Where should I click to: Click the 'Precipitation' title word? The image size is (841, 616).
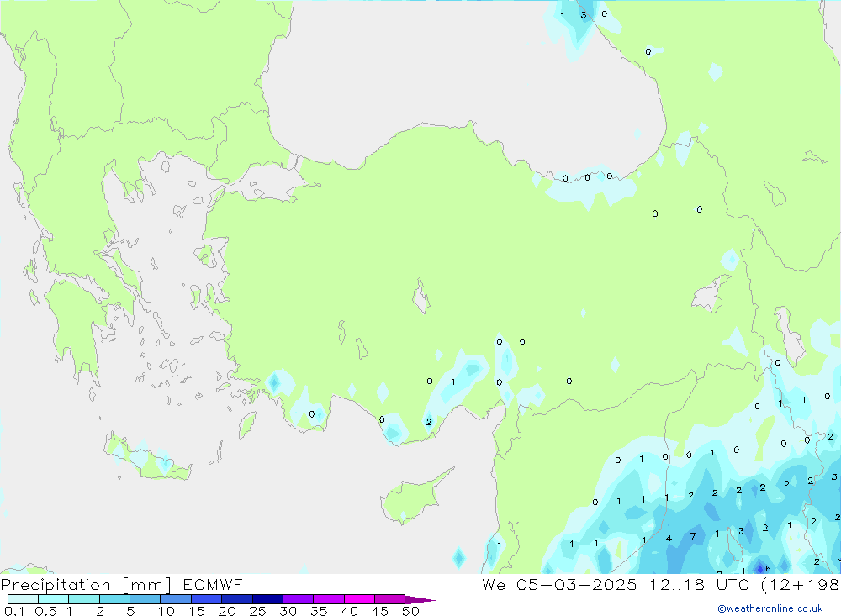(x=56, y=585)
